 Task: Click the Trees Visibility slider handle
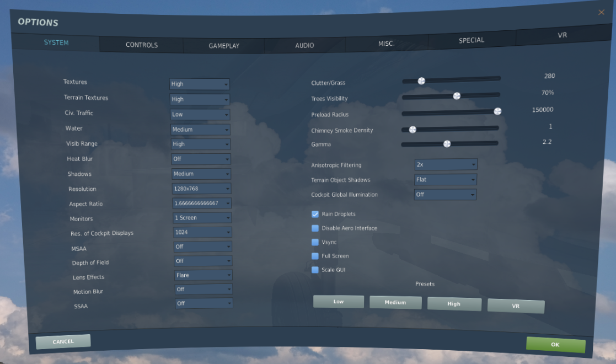(x=457, y=96)
